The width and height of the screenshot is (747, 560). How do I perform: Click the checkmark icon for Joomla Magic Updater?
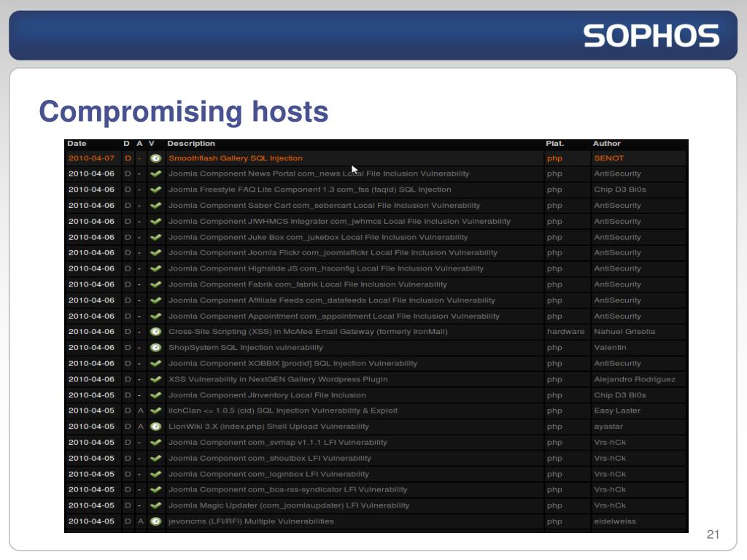(156, 506)
